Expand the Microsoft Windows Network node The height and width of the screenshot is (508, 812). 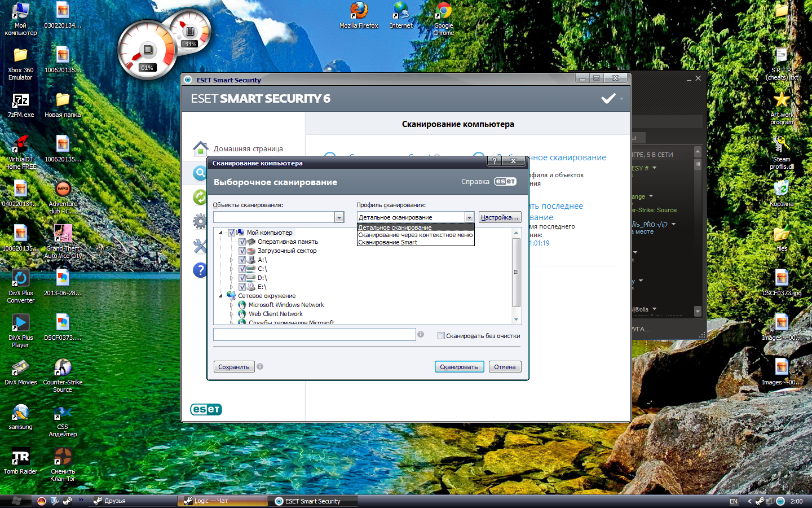point(231,305)
